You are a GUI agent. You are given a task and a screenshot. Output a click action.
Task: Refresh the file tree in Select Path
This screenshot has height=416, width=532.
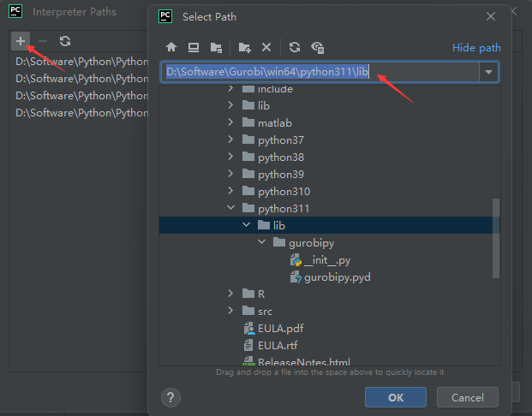pos(295,48)
